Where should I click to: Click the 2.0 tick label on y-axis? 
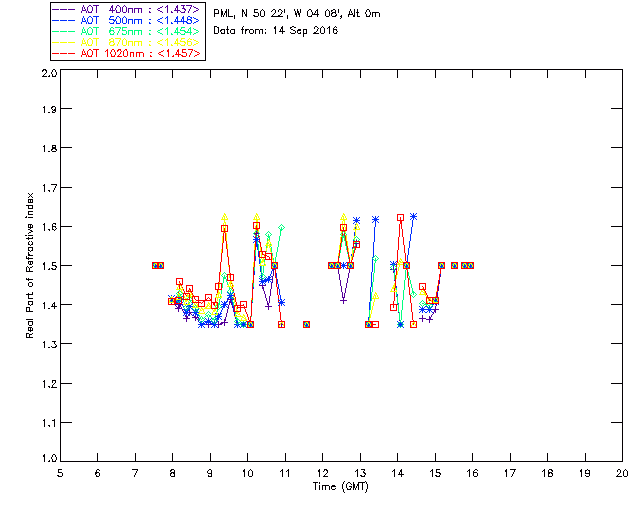[x=47, y=74]
